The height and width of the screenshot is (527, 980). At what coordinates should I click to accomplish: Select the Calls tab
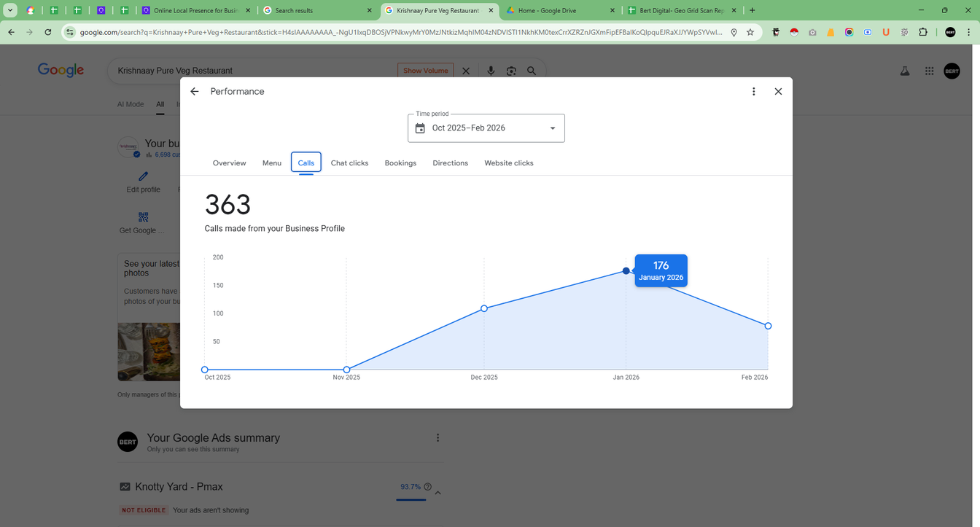pyautogui.click(x=306, y=163)
